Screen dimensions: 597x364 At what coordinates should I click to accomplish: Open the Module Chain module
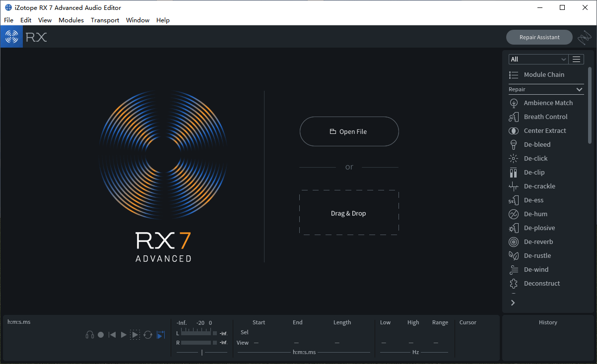544,75
